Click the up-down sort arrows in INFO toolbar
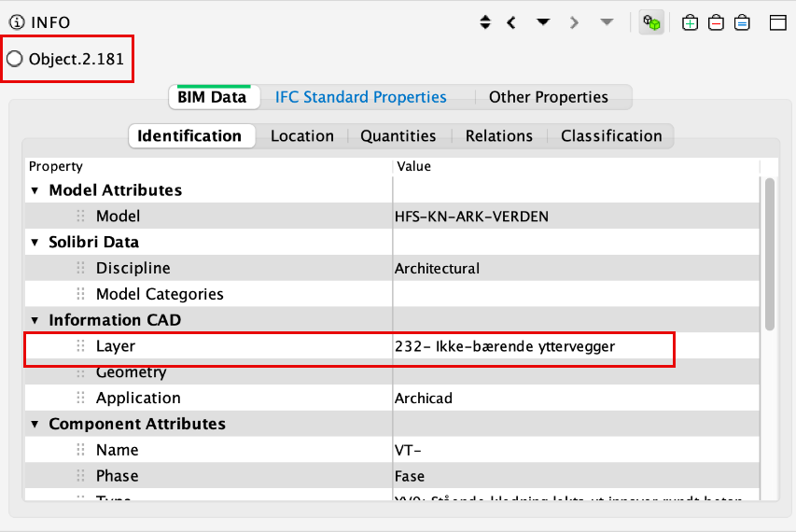 point(485,22)
